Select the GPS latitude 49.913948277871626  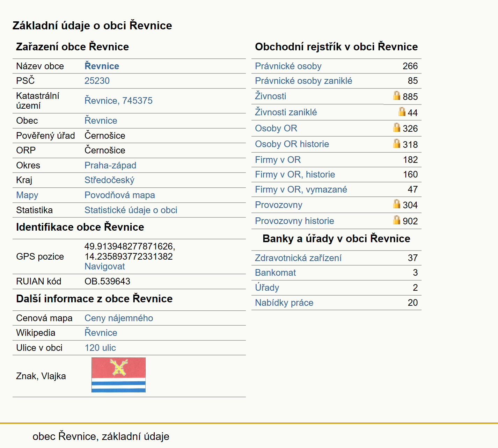130,246
